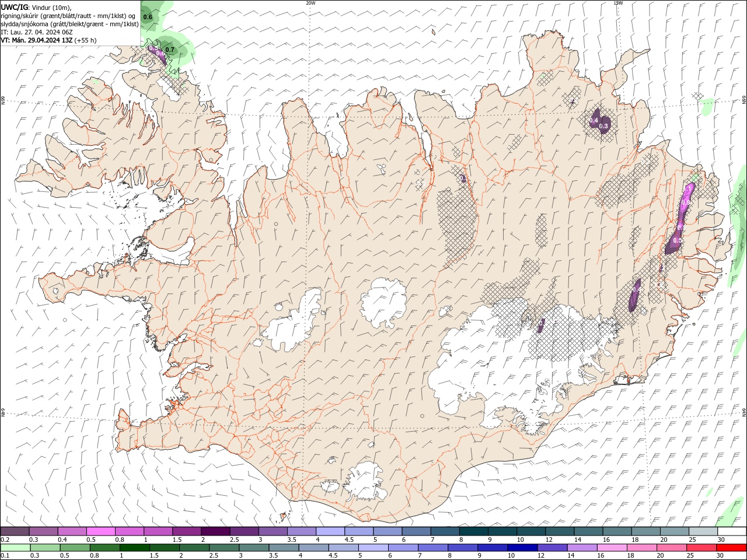This screenshot has height=560, width=747.
Task: Click the '0.5' value on eastern magenta band
Action: 677,240
